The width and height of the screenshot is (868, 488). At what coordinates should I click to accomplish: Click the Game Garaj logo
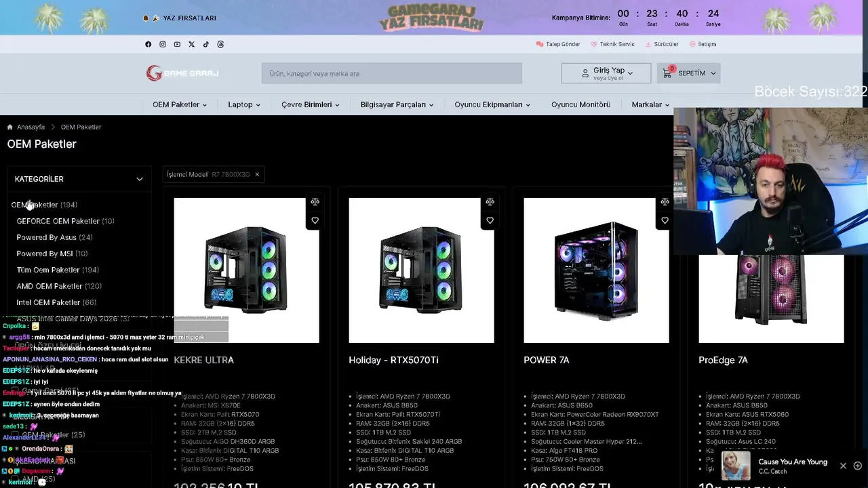(182, 73)
